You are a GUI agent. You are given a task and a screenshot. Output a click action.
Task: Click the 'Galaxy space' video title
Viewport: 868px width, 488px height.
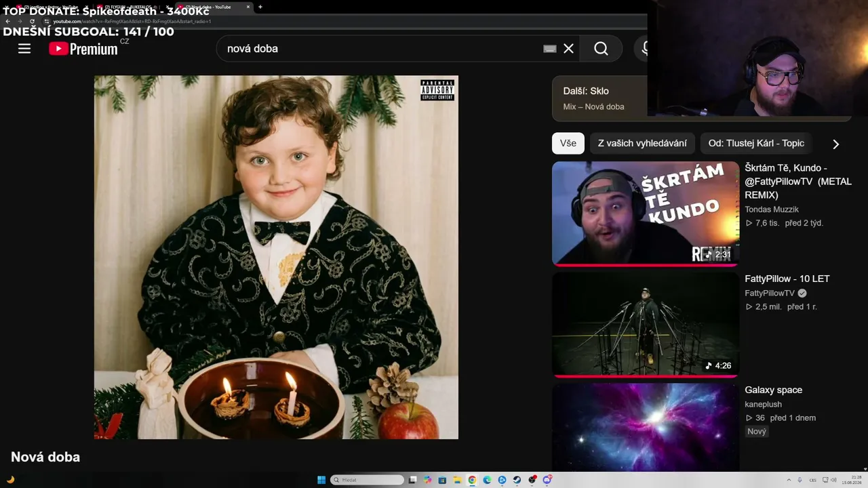773,390
